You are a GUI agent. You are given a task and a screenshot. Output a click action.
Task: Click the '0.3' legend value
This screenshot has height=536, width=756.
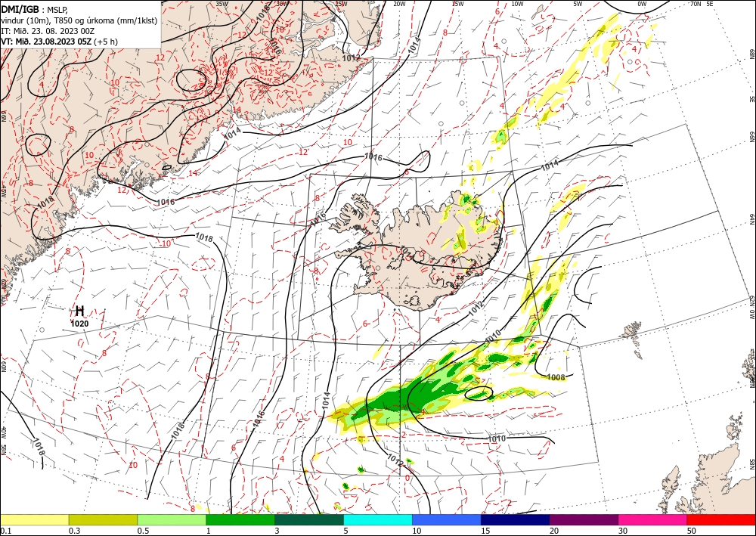point(74,530)
